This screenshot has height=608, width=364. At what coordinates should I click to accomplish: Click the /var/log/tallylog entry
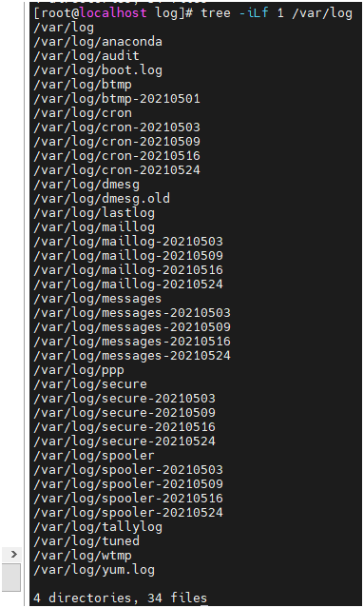point(98,527)
